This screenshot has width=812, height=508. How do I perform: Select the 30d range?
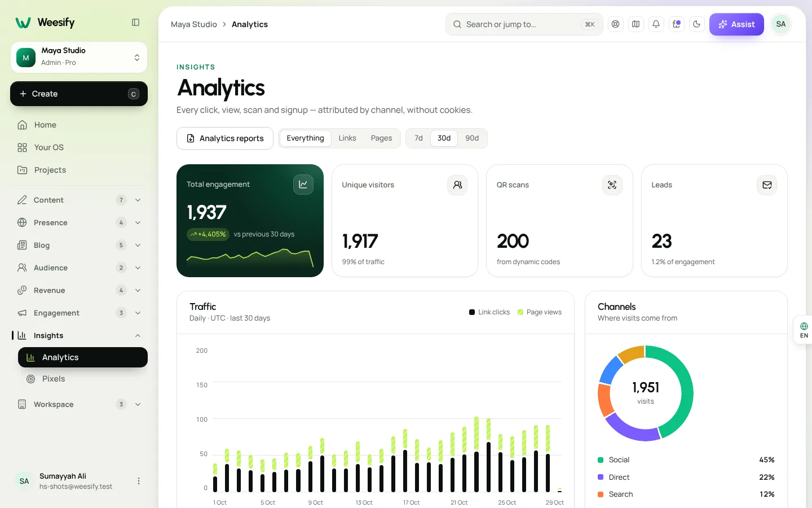444,138
